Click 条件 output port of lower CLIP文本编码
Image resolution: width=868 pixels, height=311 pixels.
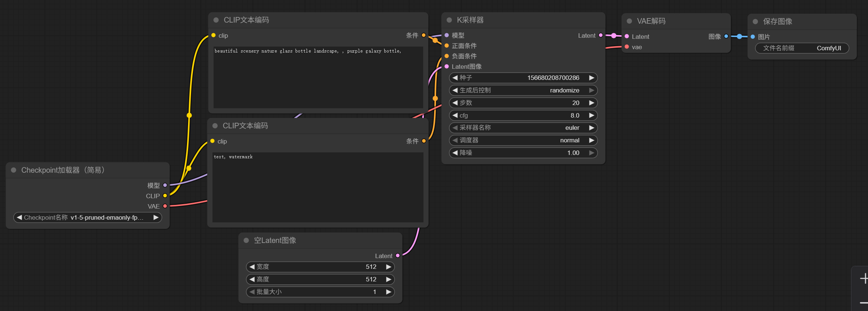pos(424,141)
